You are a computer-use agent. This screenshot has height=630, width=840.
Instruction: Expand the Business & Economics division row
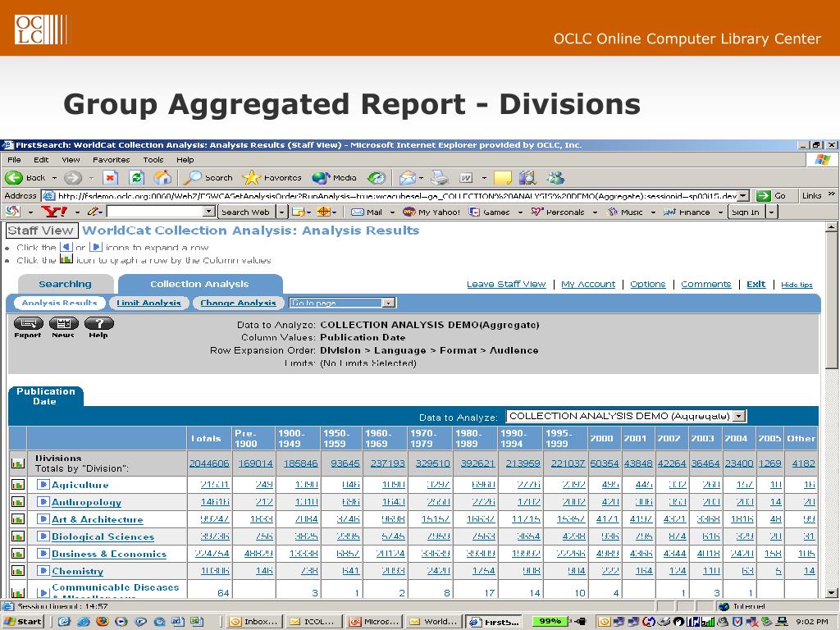coord(43,554)
